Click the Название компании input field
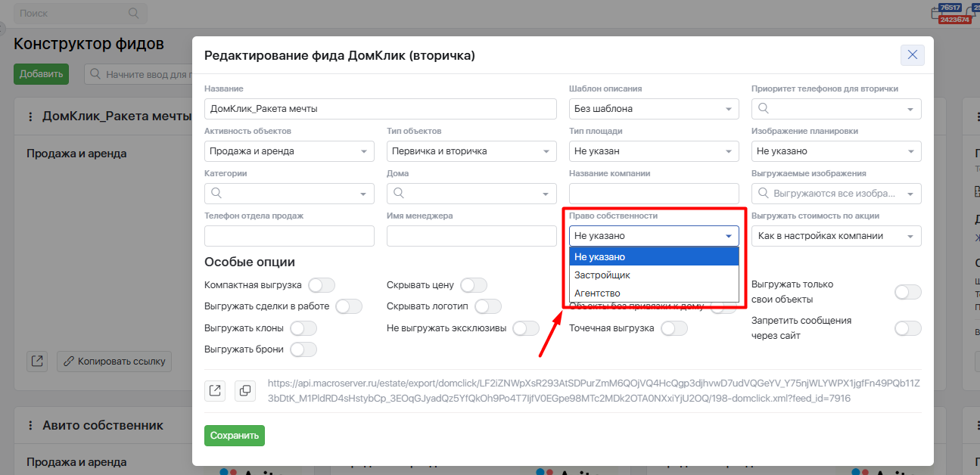 [x=654, y=194]
